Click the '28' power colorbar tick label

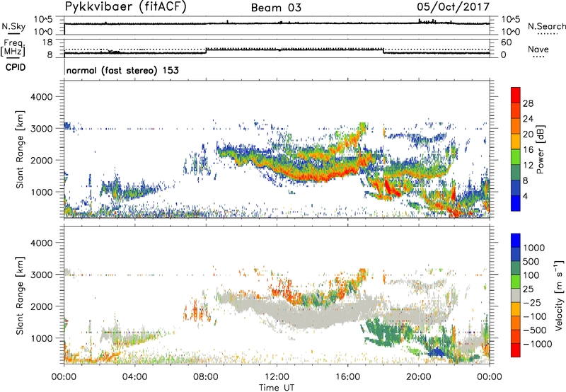click(x=528, y=103)
